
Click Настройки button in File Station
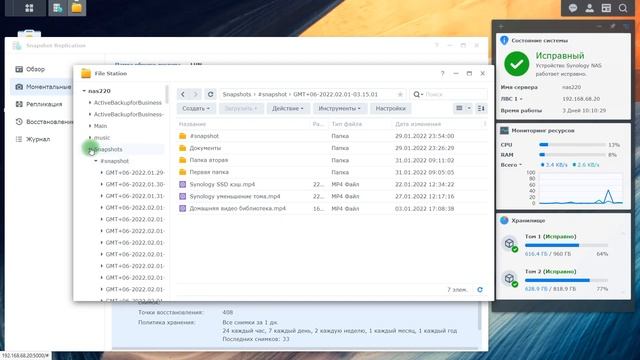391,109
